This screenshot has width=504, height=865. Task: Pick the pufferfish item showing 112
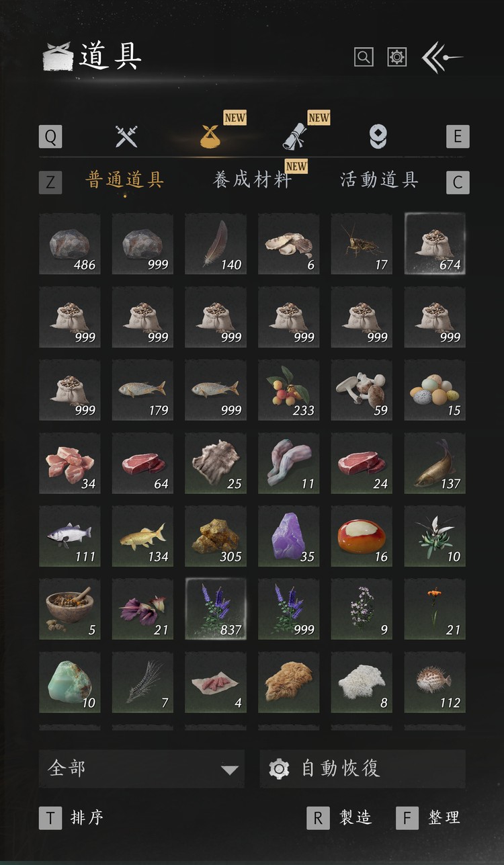[x=435, y=682]
